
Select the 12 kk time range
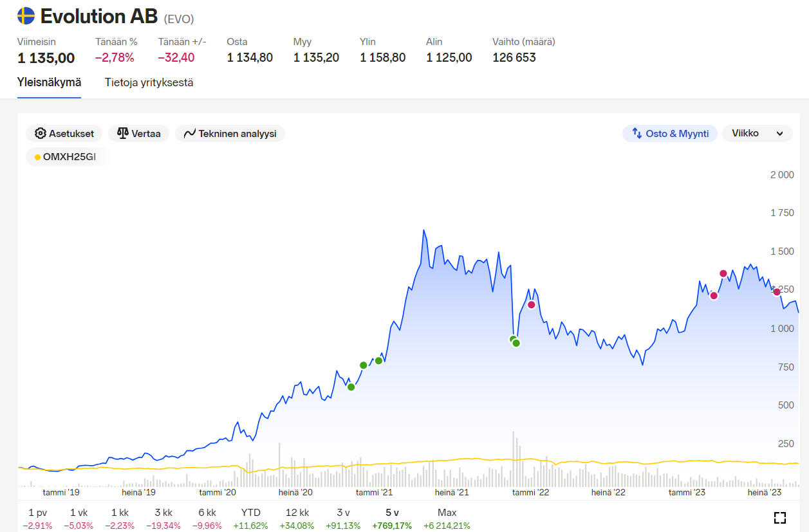coord(297,513)
